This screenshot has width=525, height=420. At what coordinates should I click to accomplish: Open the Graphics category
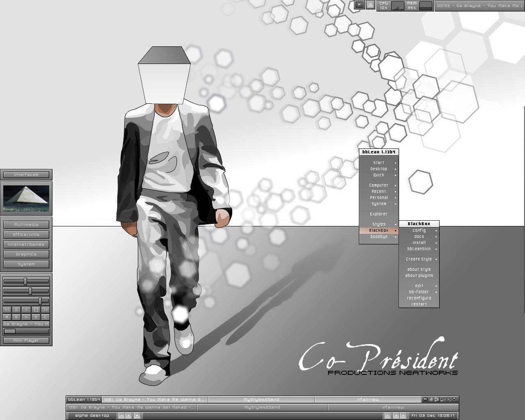click(26, 254)
